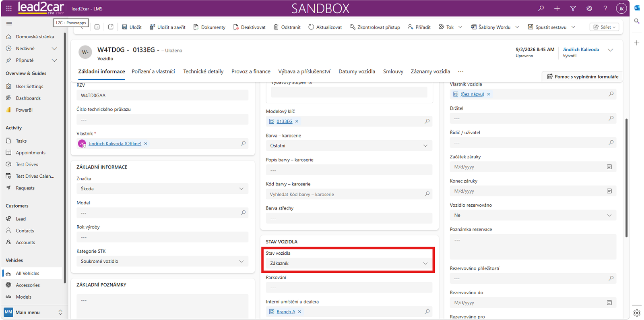This screenshot has height=320, width=644.
Task: Open calendar picker for Konec záruky
Action: 609,191
